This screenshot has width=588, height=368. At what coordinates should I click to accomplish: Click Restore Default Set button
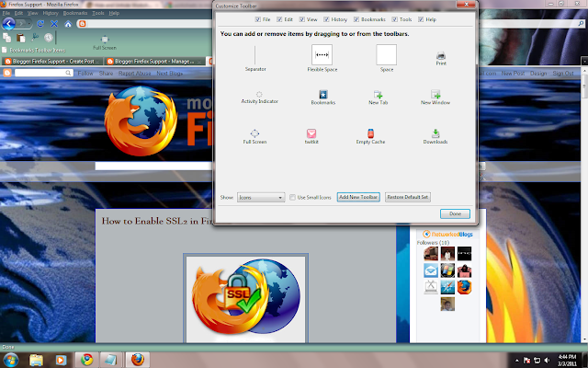pos(408,197)
